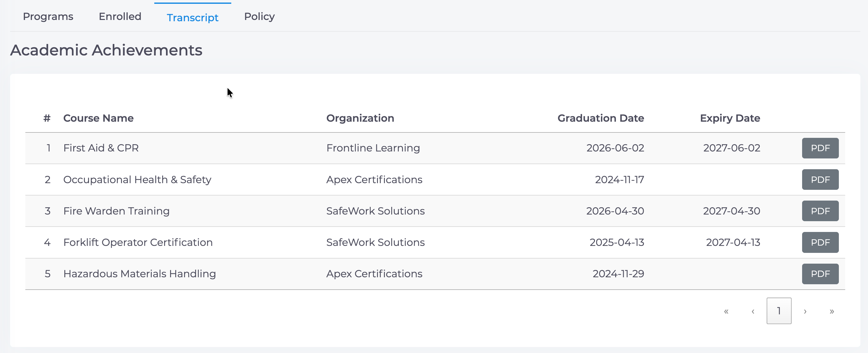
Task: Click SafeWork Solutions in the Fire Warden row
Action: (x=375, y=211)
